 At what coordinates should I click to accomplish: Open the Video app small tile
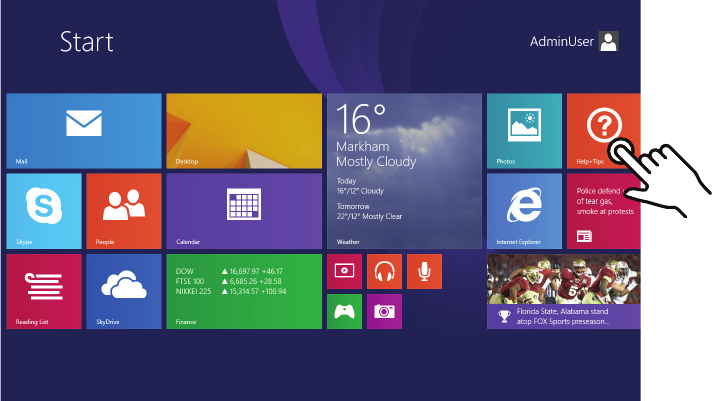pyautogui.click(x=345, y=272)
